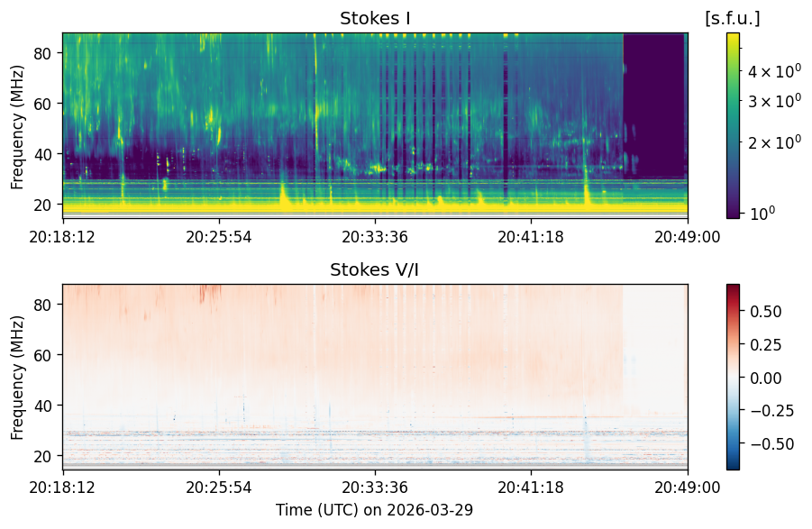This screenshot has height=529, width=812.
Task: Click the Time (UTC) on 2026-03-29 axis label
Action: coord(374,510)
